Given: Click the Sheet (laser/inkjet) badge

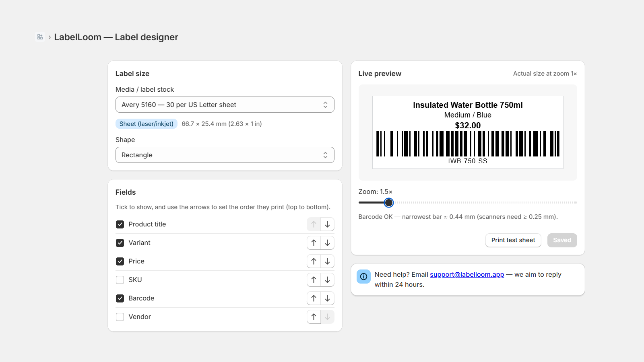Looking at the screenshot, I should (147, 124).
